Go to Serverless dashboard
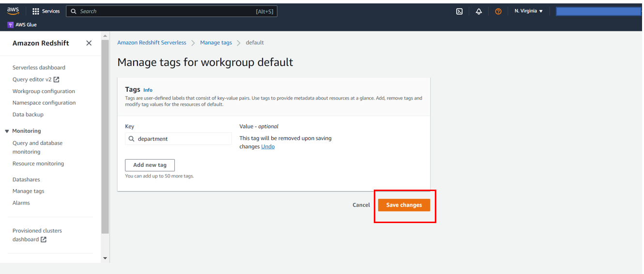The height and width of the screenshot is (274, 644). [x=39, y=68]
